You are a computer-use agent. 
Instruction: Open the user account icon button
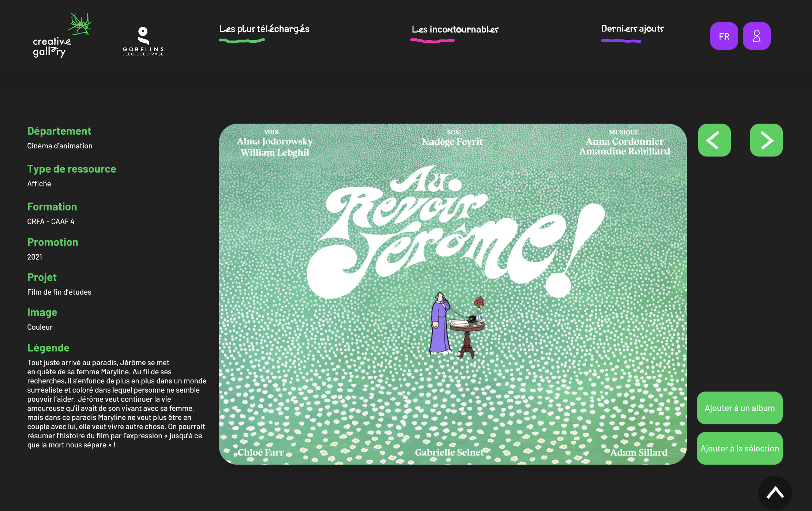[757, 36]
